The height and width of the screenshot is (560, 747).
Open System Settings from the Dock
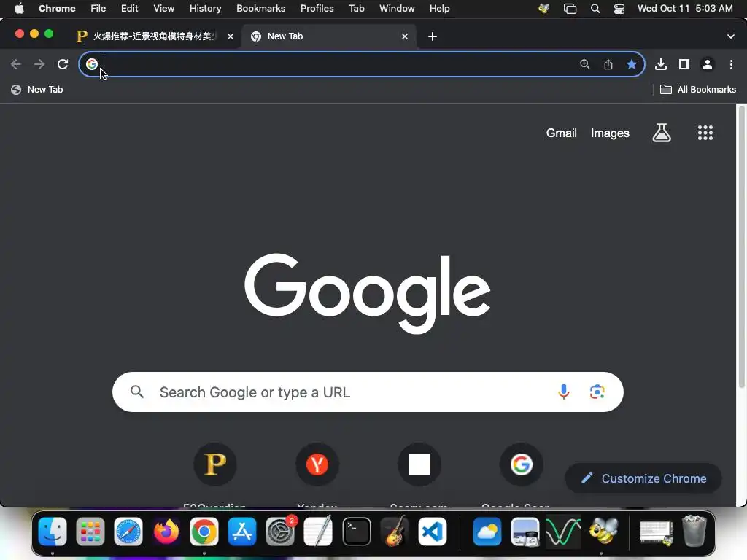point(280,532)
